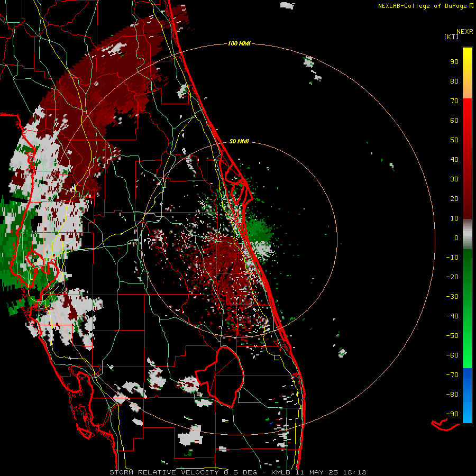Select the -70 knot scale label
The height and width of the screenshot is (476, 476).
pos(452,375)
